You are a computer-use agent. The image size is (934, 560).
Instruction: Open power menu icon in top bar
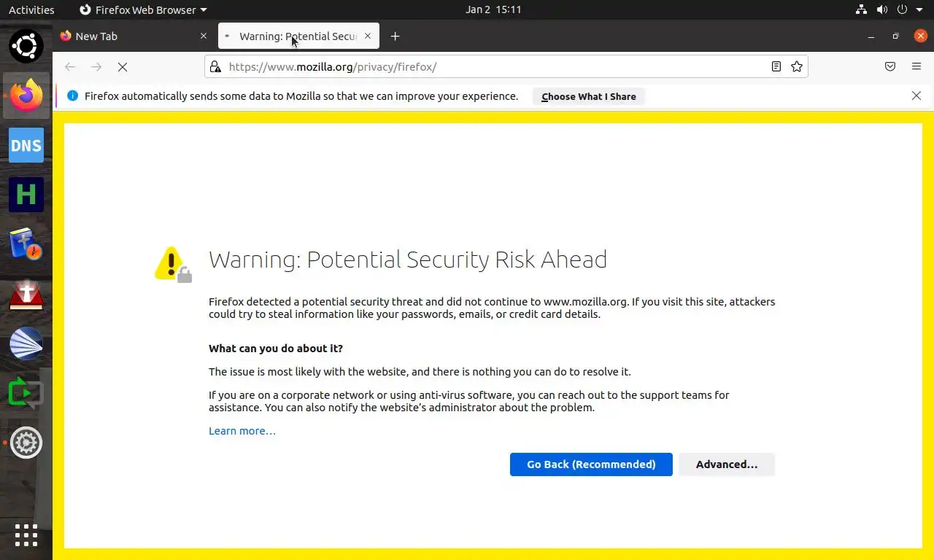(902, 9)
